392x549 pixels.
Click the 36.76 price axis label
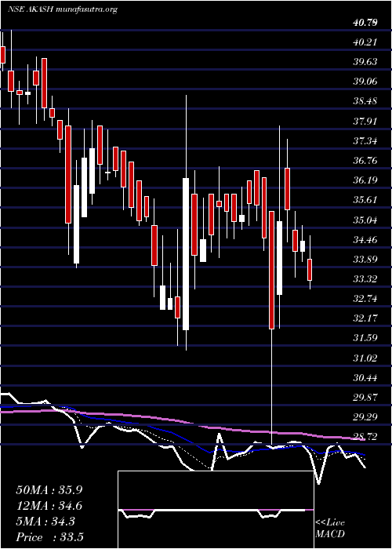365,161
